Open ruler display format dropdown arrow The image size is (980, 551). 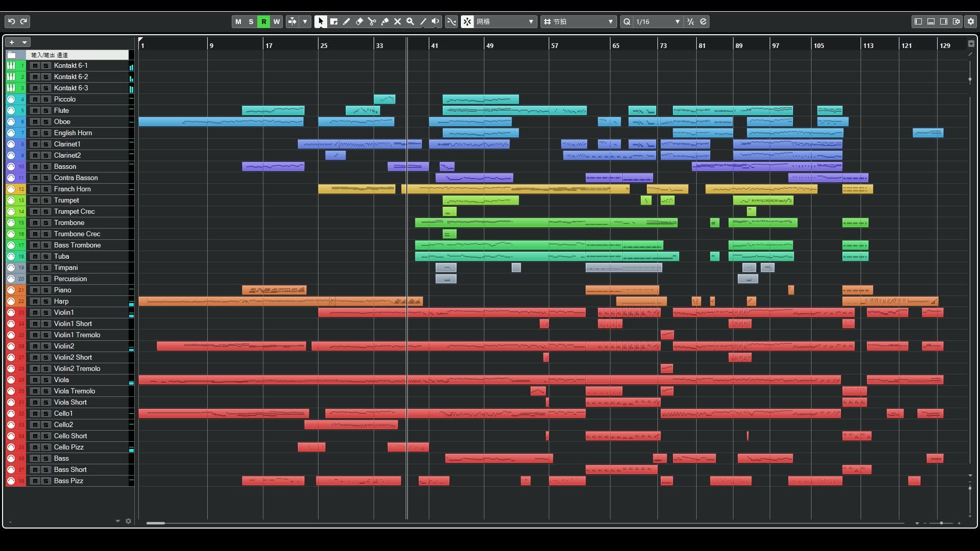(x=971, y=43)
